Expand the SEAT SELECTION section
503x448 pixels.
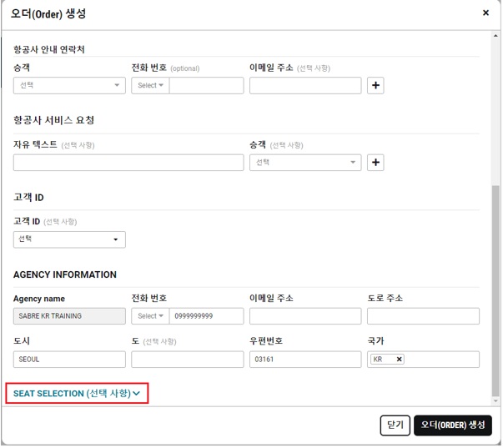[77, 394]
